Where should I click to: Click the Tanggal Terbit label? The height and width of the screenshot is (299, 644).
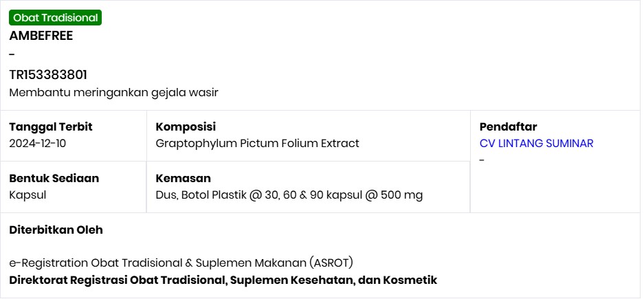point(51,127)
